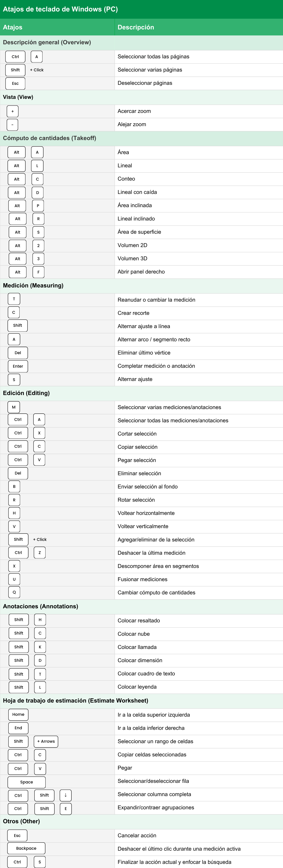This screenshot has width=283, height=868.
Task: Click the C key in the 'Colocar nube' row
Action: [40, 633]
